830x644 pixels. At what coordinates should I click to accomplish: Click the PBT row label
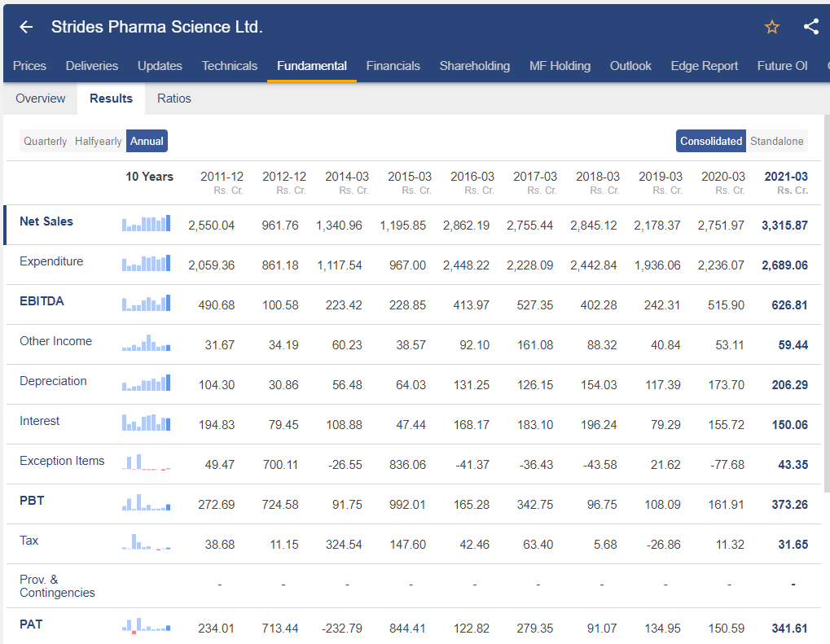point(32,501)
